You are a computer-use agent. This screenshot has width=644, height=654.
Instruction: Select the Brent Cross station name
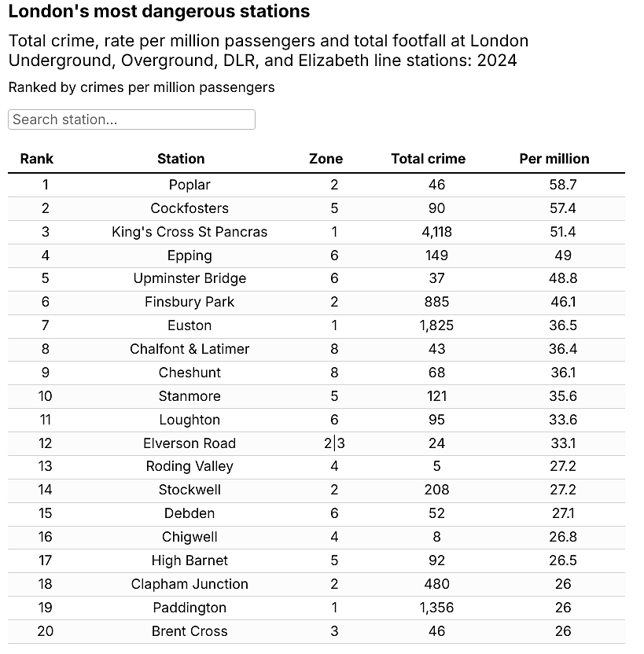click(x=190, y=631)
